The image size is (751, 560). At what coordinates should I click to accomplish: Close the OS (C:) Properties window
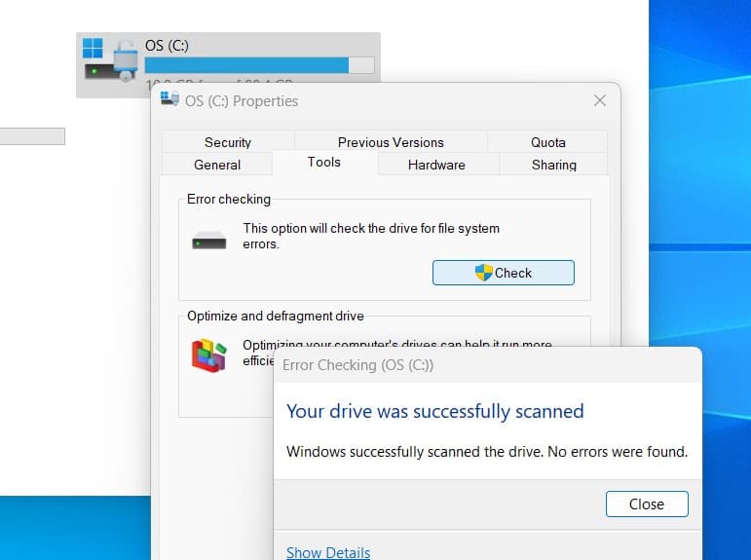coord(600,100)
